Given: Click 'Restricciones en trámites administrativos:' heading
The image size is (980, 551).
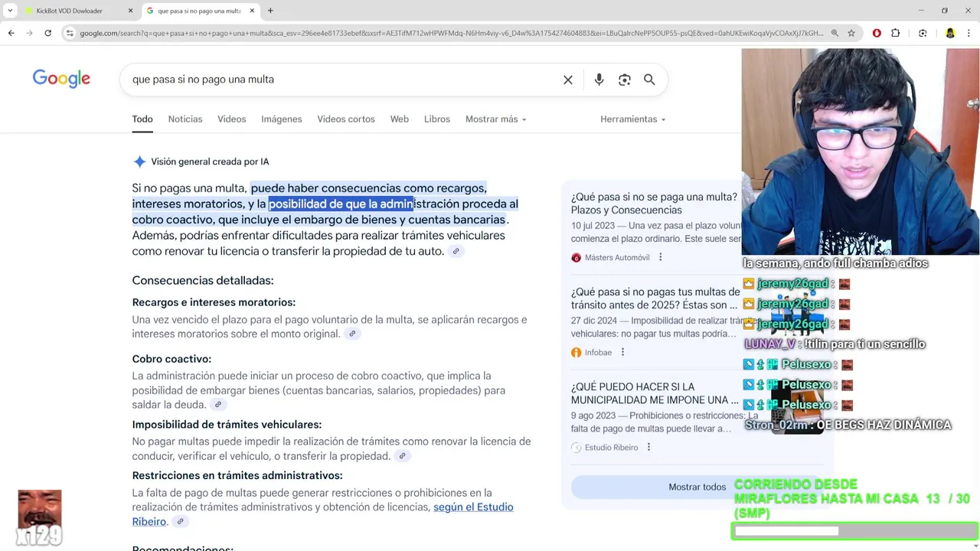Looking at the screenshot, I should (x=237, y=476).
